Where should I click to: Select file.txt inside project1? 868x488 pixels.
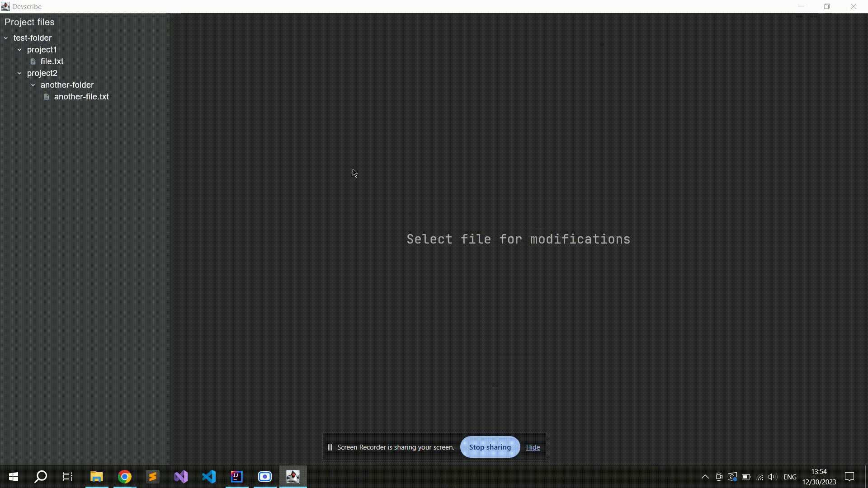pyautogui.click(x=52, y=61)
